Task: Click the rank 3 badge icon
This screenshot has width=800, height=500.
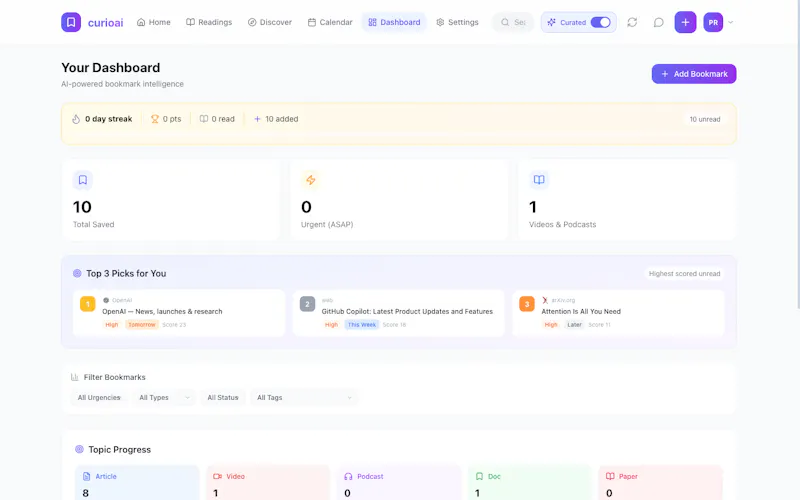Action: [x=527, y=304]
